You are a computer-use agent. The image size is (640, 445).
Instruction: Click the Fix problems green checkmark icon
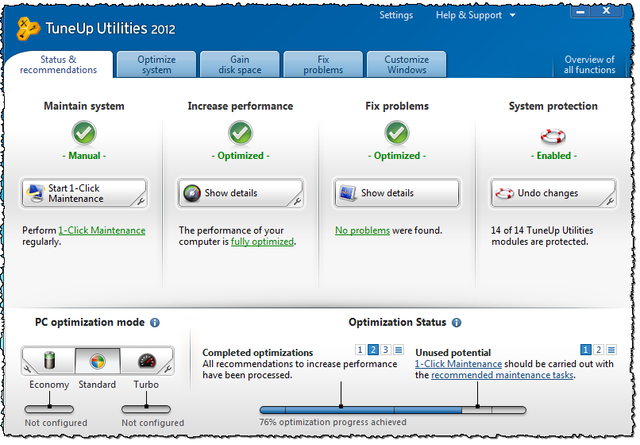pyautogui.click(x=397, y=133)
